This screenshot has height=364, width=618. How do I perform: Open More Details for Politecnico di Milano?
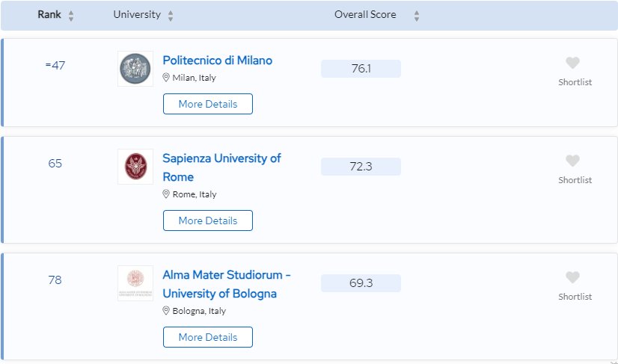point(208,104)
